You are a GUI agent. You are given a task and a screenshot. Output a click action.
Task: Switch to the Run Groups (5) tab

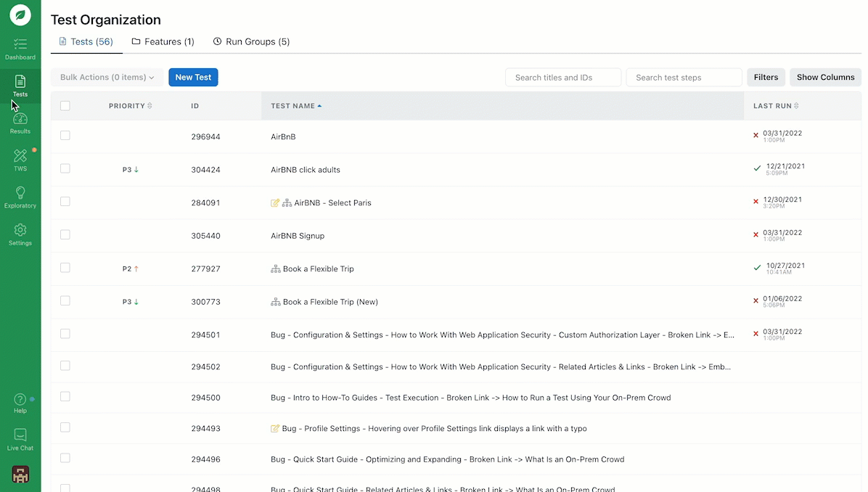point(251,41)
